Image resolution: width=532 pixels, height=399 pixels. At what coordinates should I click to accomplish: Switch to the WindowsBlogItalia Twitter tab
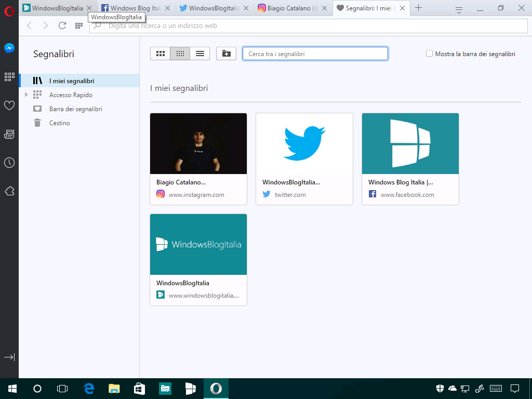pos(215,8)
